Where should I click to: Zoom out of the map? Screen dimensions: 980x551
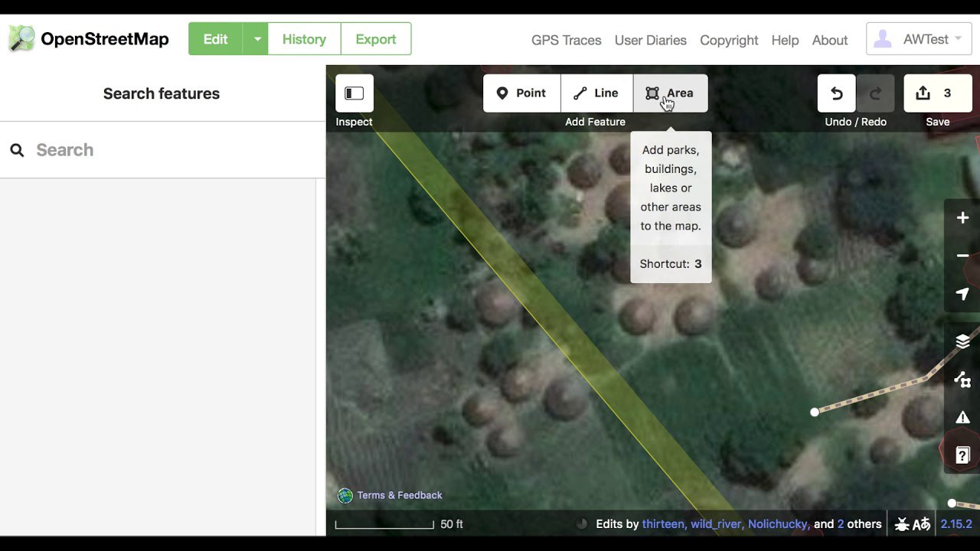pos(962,256)
